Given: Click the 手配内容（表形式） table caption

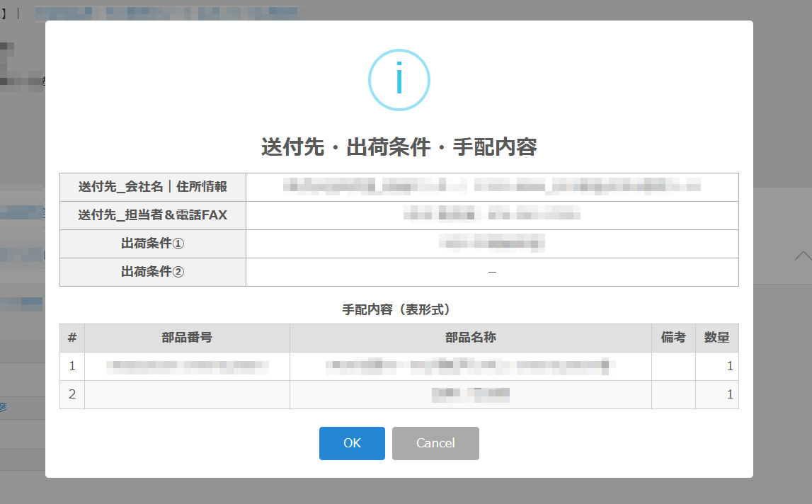Looking at the screenshot, I should click(x=399, y=309).
